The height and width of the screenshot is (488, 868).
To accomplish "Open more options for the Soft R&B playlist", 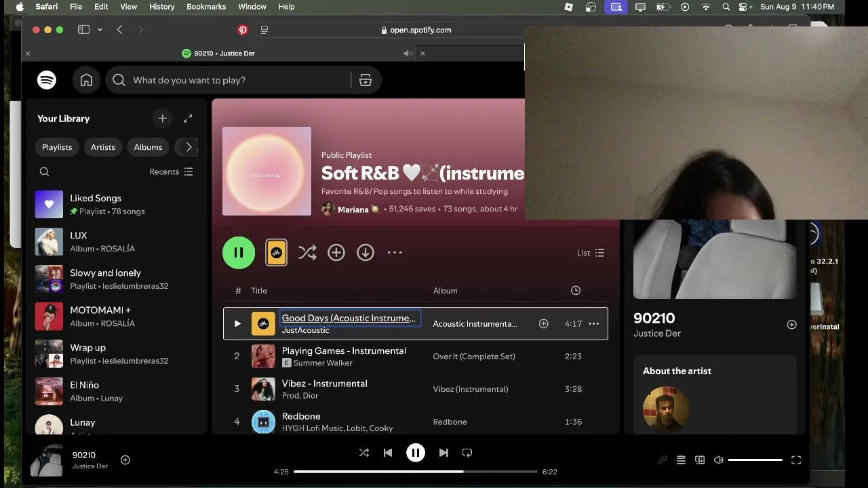I will click(395, 253).
